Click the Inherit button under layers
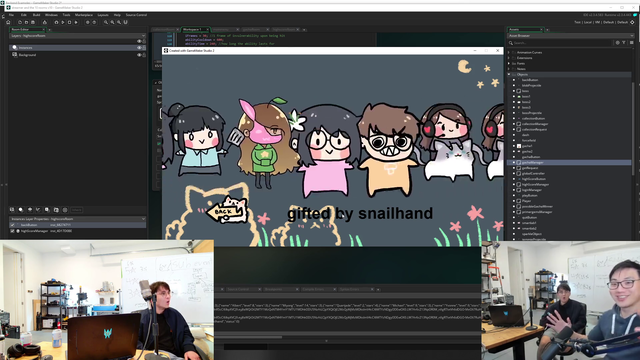The image size is (640, 360). (76, 210)
